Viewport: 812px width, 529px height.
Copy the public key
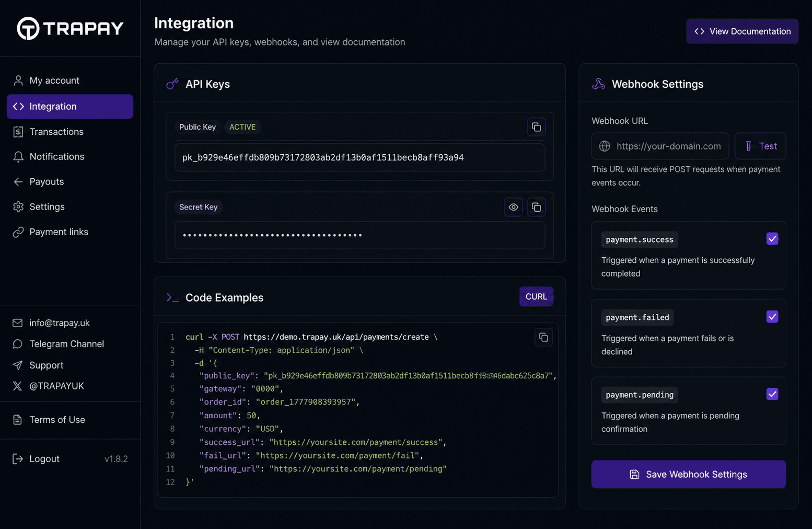point(536,127)
